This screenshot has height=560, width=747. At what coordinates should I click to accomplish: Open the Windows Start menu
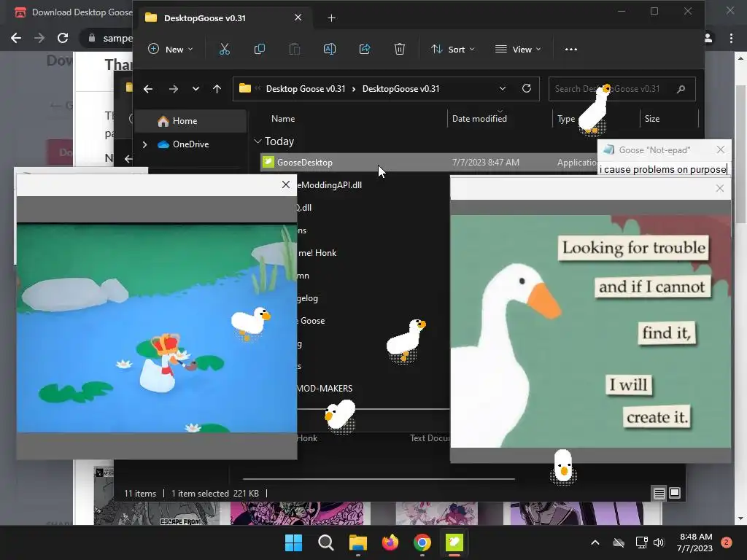(x=293, y=542)
